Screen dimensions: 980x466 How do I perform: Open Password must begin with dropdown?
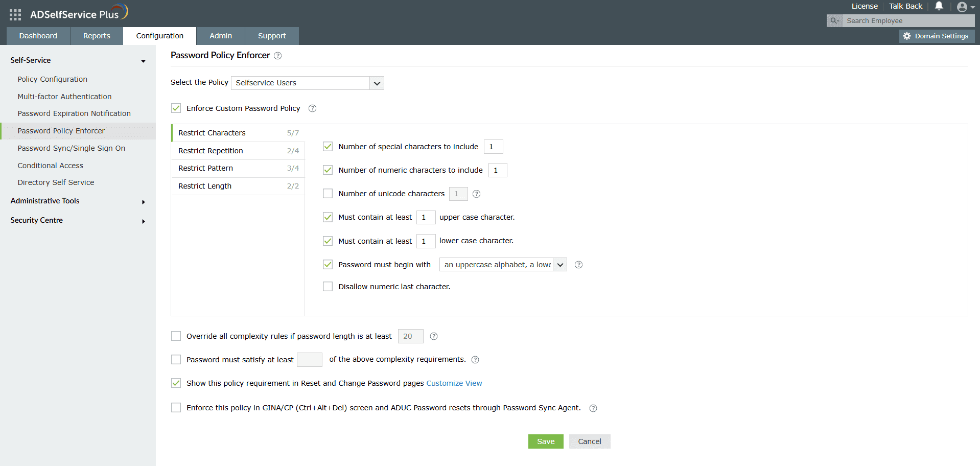(x=503, y=265)
